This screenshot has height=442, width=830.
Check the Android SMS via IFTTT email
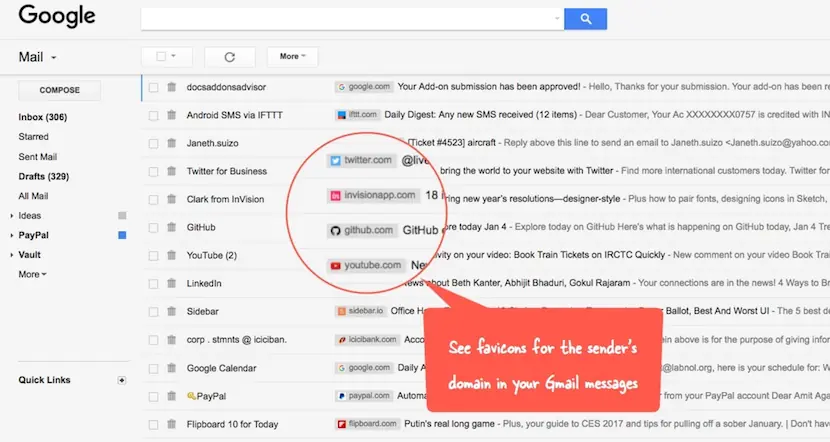154,115
